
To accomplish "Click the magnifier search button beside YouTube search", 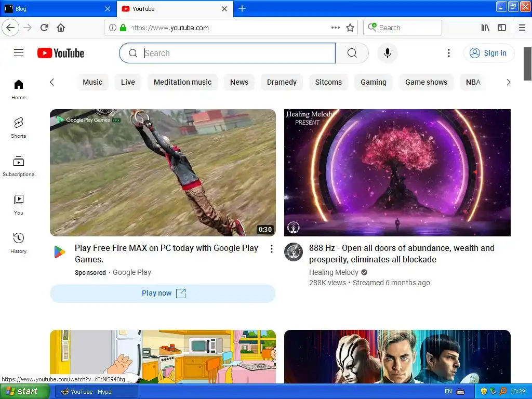I will 352,53.
